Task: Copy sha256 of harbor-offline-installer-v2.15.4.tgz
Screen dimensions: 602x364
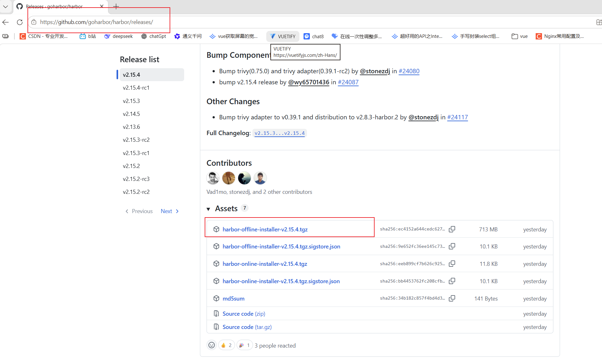Action: click(x=452, y=229)
